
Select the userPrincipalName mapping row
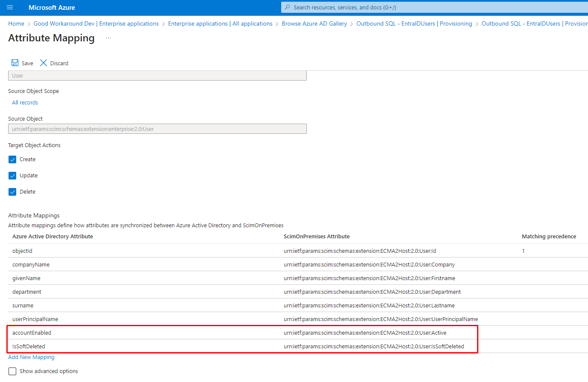point(35,319)
